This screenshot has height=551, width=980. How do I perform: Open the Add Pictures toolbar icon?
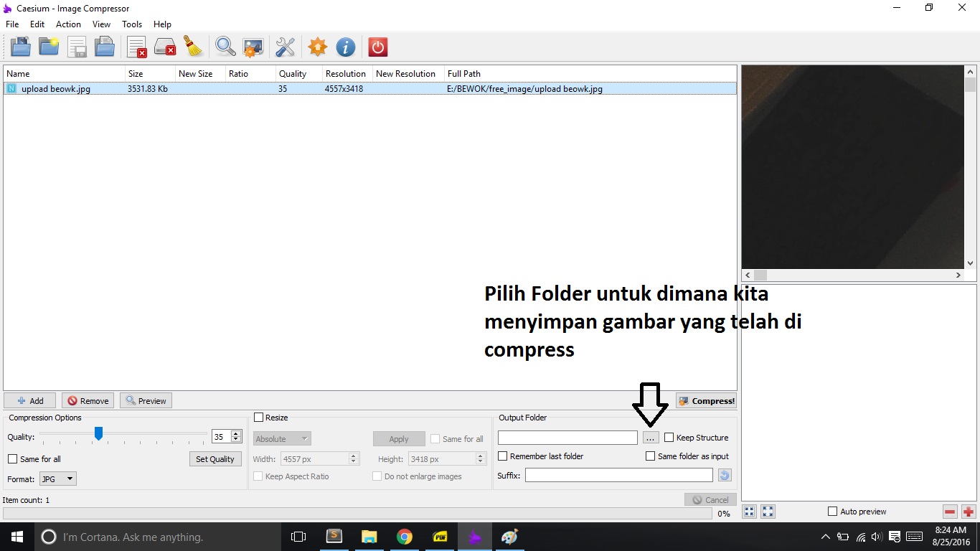pos(20,47)
